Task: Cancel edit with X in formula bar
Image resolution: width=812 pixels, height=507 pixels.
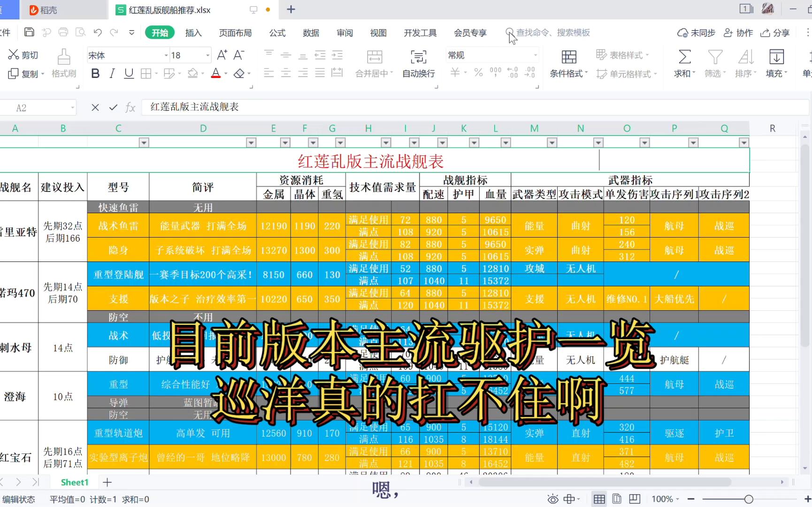Action: pos(95,108)
